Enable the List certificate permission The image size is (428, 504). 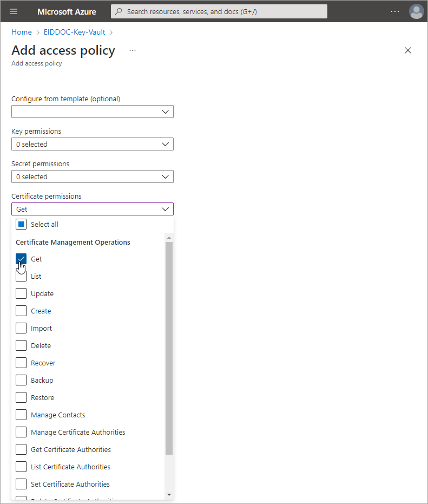coord(21,277)
